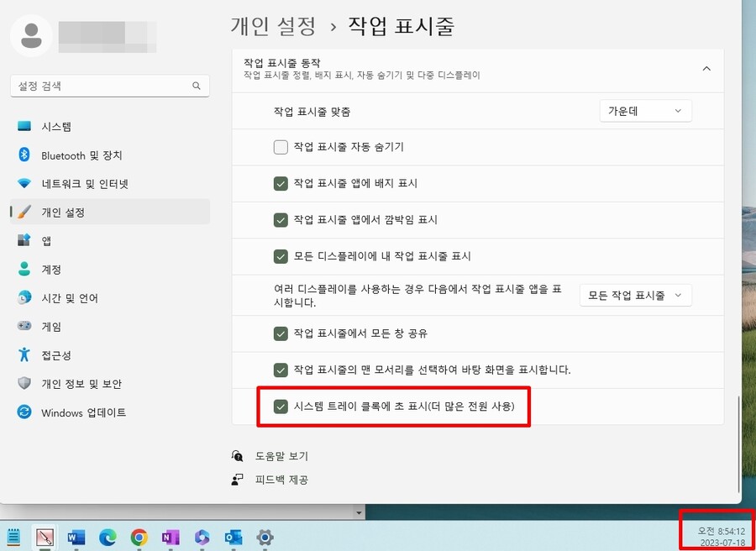Click the user profile avatar
Image resolution: width=756 pixels, height=551 pixels.
pos(31,35)
